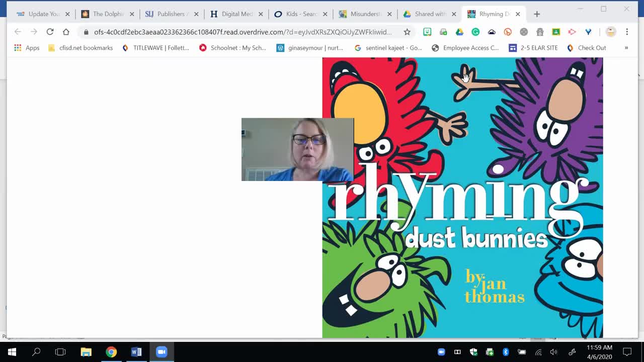Close the Kids Search tab
The image size is (644, 362).
pyautogui.click(x=325, y=14)
